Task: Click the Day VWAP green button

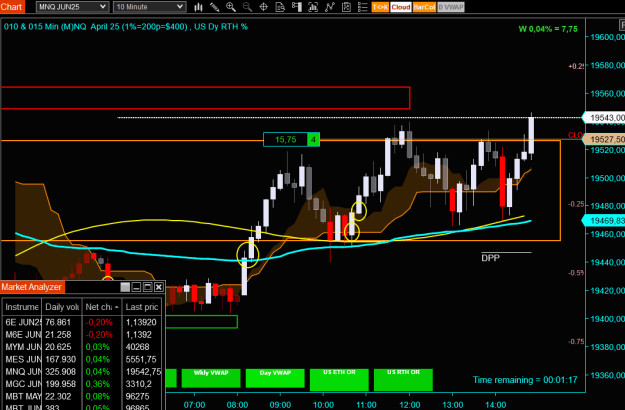Action: coord(275,378)
